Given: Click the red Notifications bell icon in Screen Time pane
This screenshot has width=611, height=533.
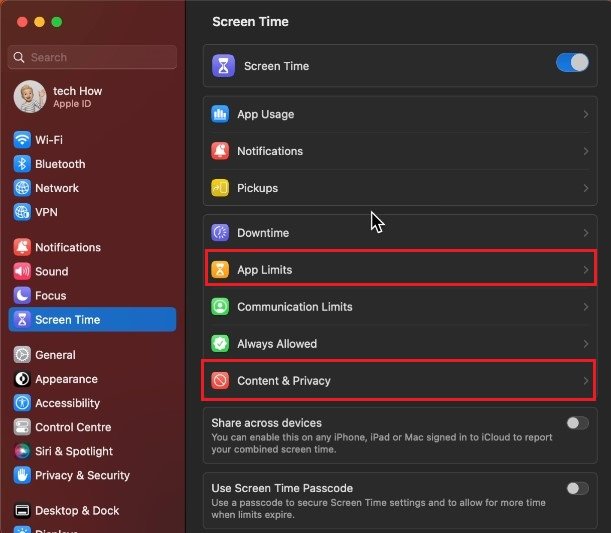Looking at the screenshot, I should 220,151.
